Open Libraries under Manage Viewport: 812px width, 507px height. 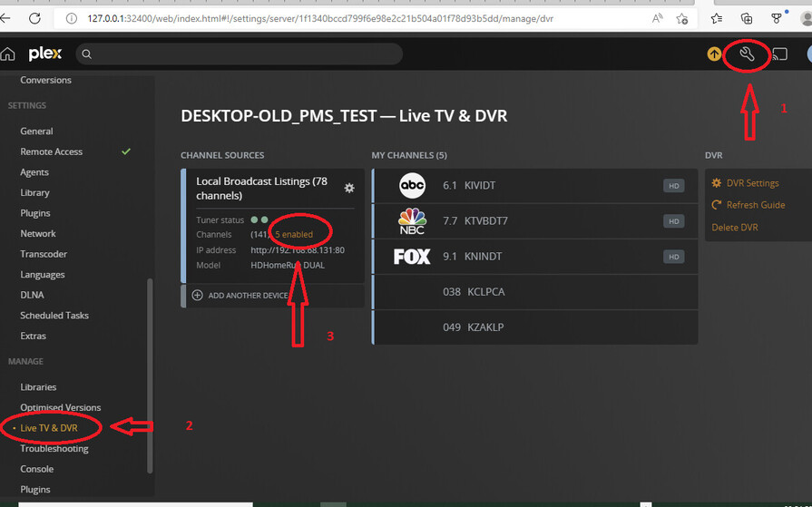[38, 387]
